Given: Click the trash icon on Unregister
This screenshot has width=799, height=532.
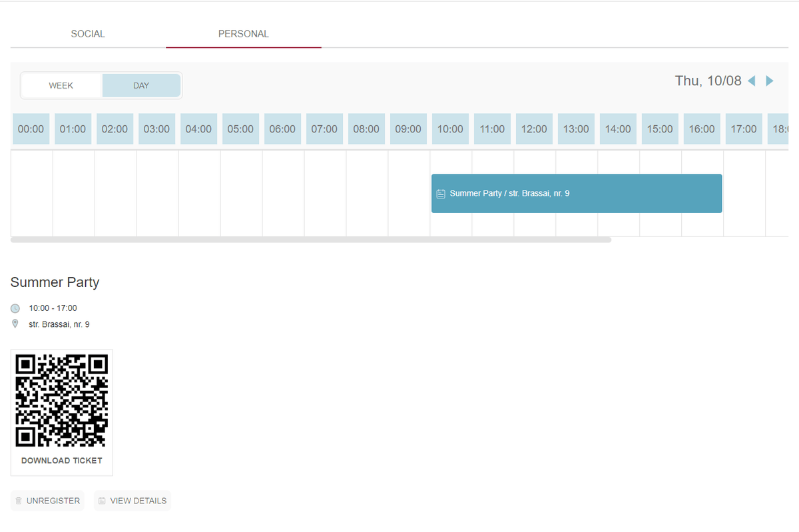Looking at the screenshot, I should click(19, 501).
